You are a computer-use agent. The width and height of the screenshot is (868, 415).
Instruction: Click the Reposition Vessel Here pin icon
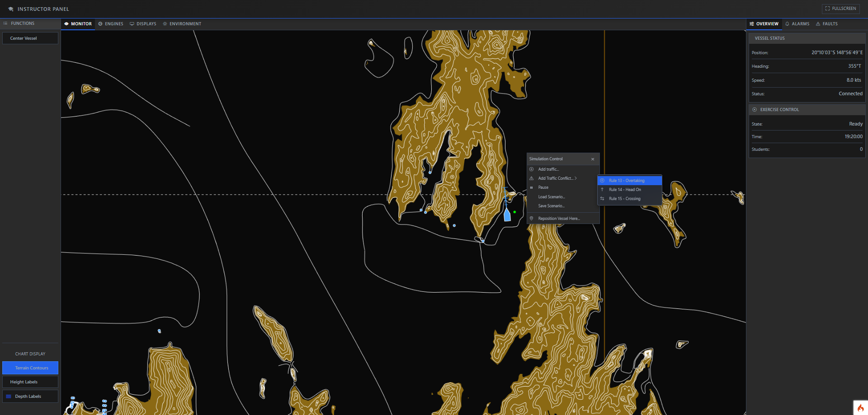pyautogui.click(x=531, y=218)
